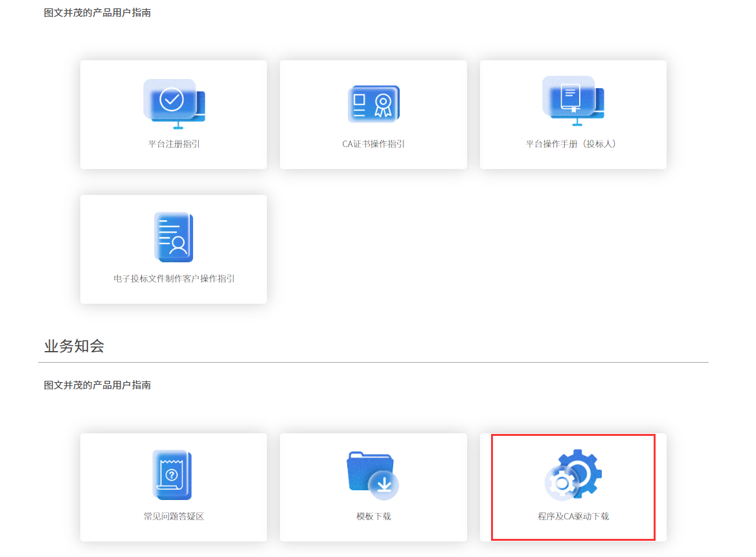Click the topmost 图文并茂的产品用户指南 subtitle

point(97,12)
